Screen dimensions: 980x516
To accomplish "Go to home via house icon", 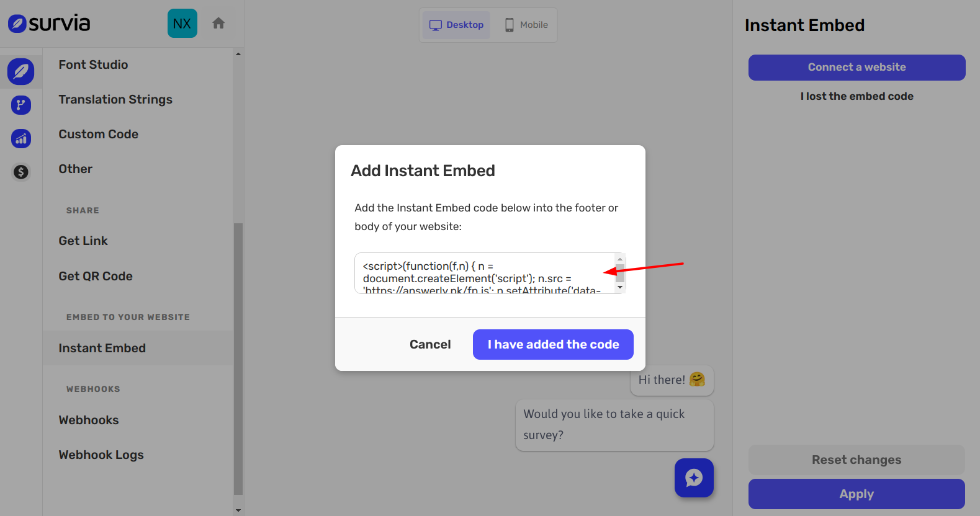I will point(218,24).
